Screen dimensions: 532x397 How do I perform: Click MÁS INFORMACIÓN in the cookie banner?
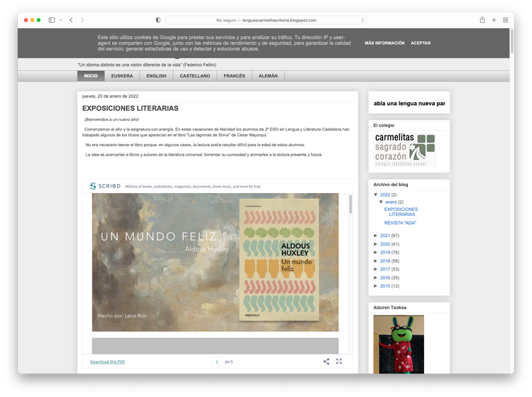(x=384, y=43)
